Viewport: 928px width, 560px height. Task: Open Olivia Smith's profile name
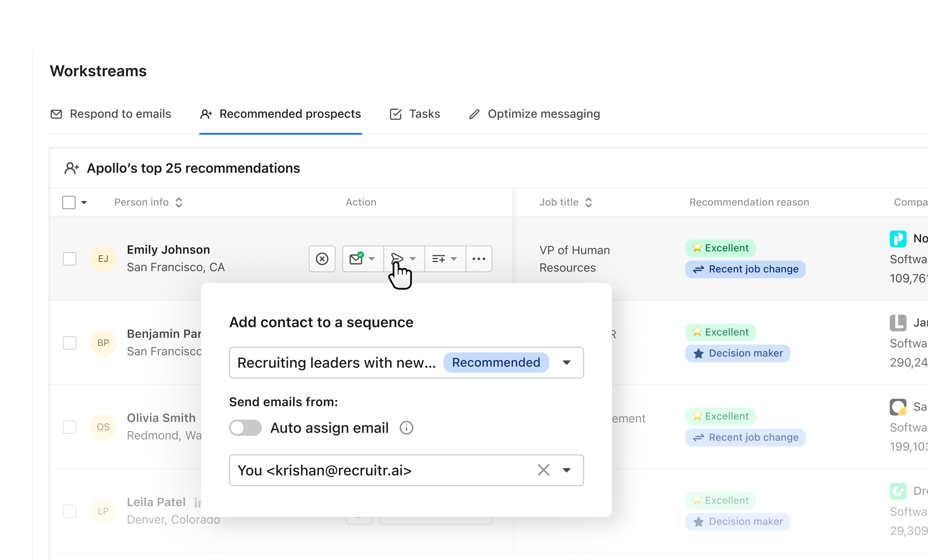161,418
